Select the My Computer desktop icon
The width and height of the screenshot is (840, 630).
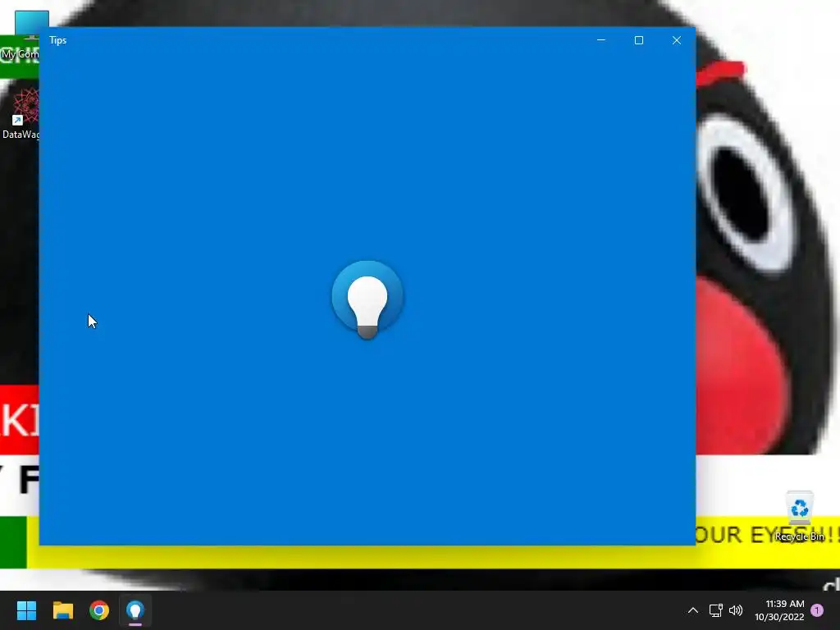tap(21, 36)
